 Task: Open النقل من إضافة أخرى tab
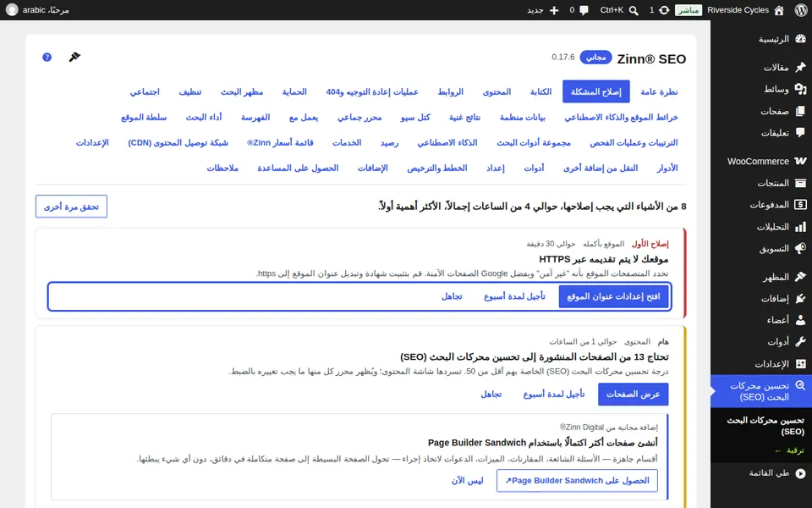(x=601, y=168)
